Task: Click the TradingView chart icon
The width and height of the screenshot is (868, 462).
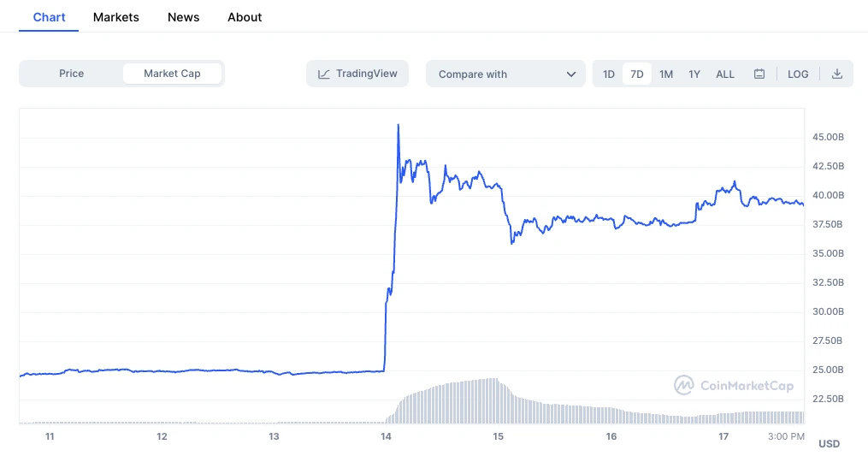Action: coord(324,74)
